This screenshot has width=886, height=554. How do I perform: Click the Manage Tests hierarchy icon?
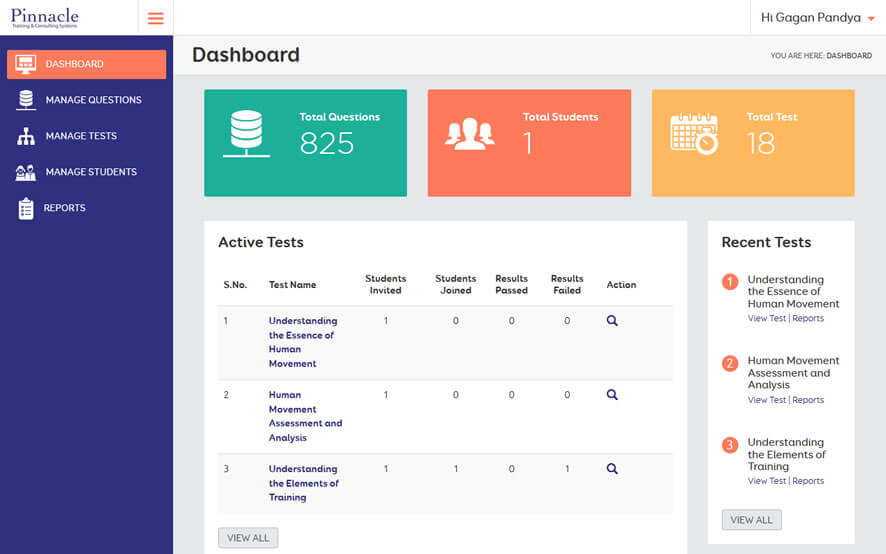(x=26, y=136)
